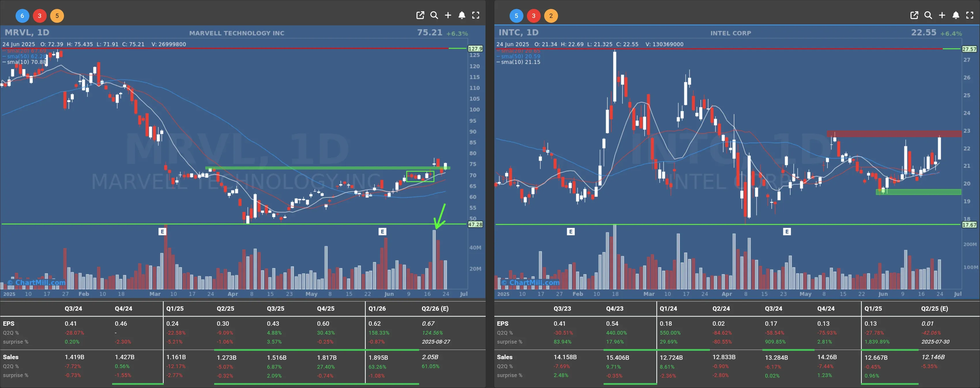
Task: Click MRVL Q1/26 EPS growth 158.33%
Action: [379, 333]
